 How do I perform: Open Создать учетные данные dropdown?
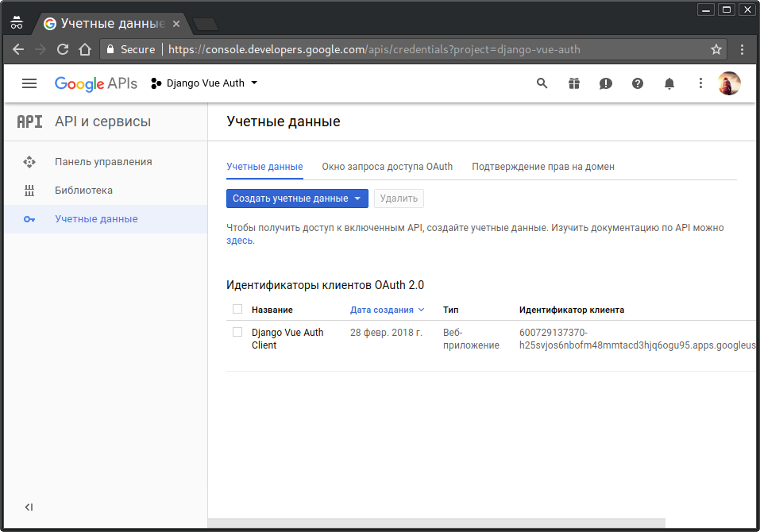[x=297, y=199]
